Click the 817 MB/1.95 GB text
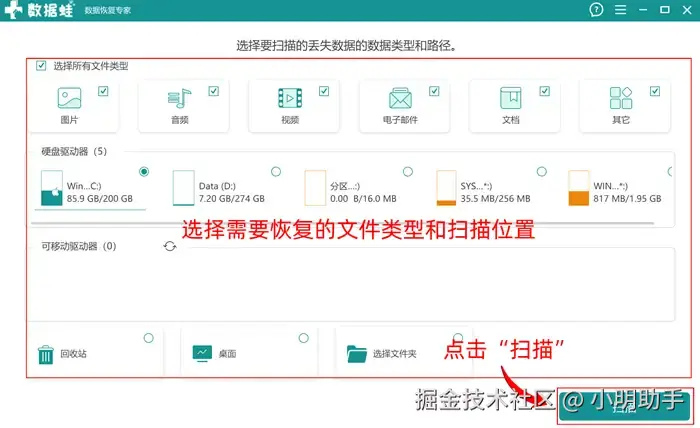The image size is (700, 428). click(x=627, y=199)
